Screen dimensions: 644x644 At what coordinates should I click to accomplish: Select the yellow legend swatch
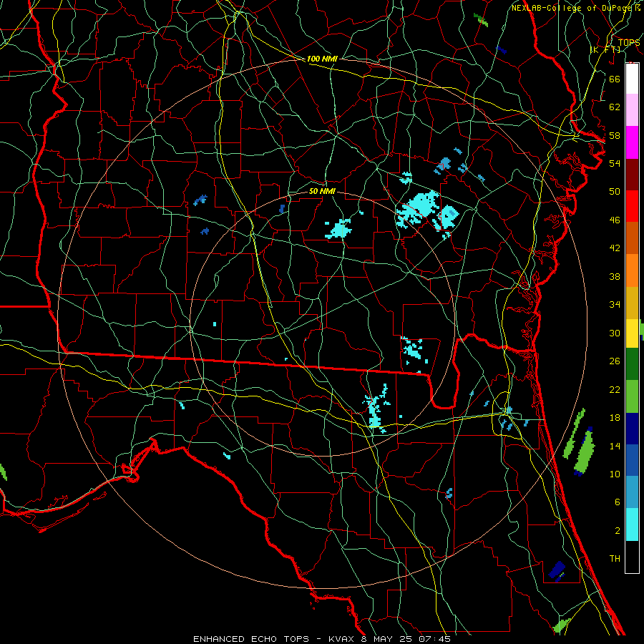point(632,333)
